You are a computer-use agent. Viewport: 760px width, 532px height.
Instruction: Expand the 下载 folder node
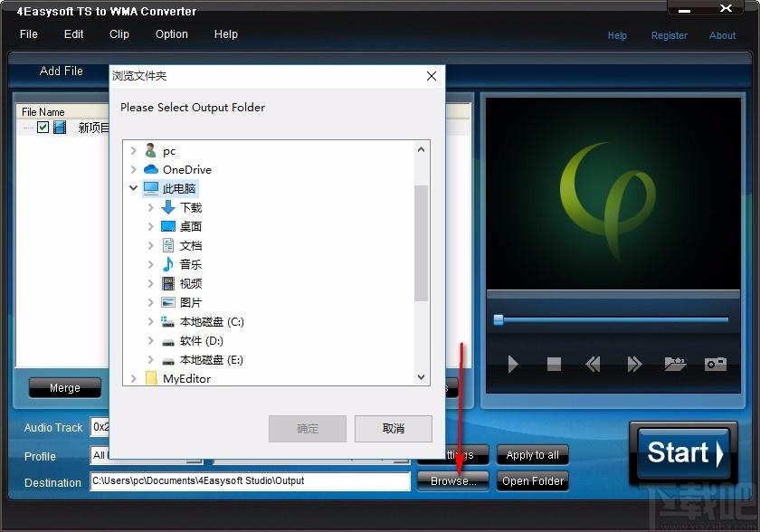tap(151, 207)
